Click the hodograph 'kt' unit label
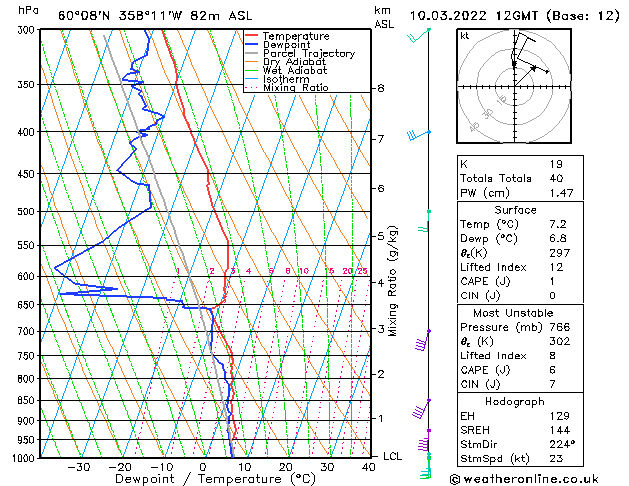Screen dimensions: 629x486 (465, 36)
